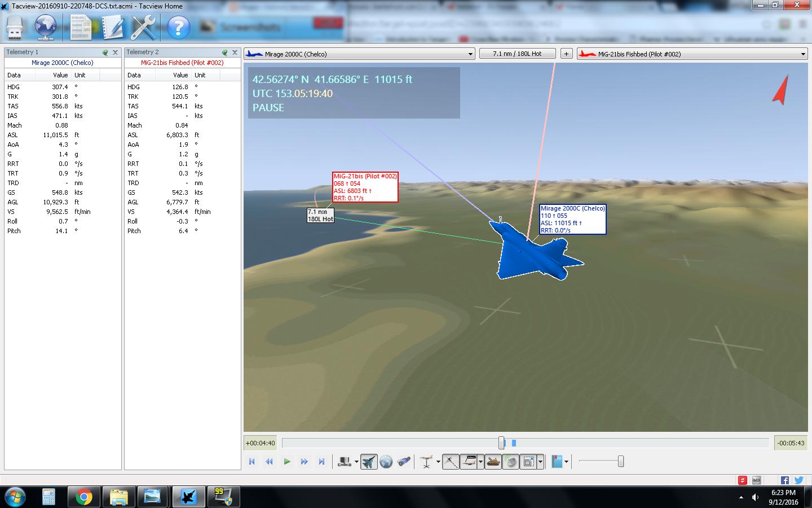Toggle the radar dish display button
Screen dimensions: 812x508
click(511, 462)
